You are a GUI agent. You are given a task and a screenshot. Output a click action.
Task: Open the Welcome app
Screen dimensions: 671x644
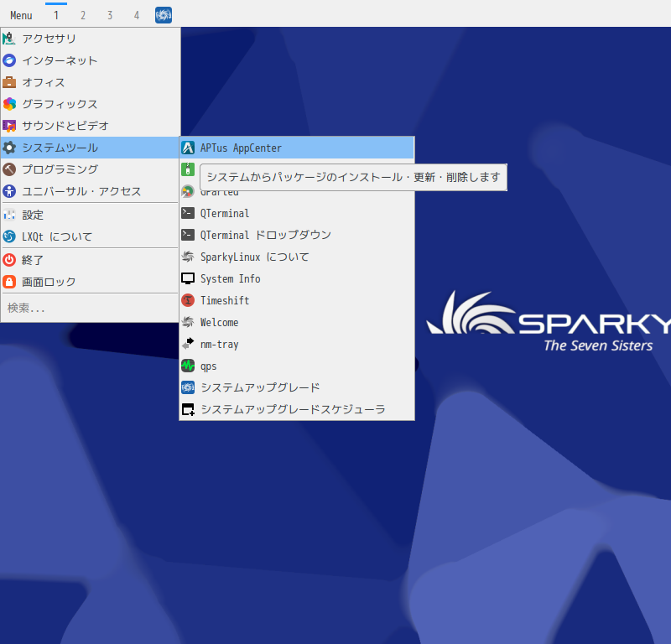click(x=297, y=322)
